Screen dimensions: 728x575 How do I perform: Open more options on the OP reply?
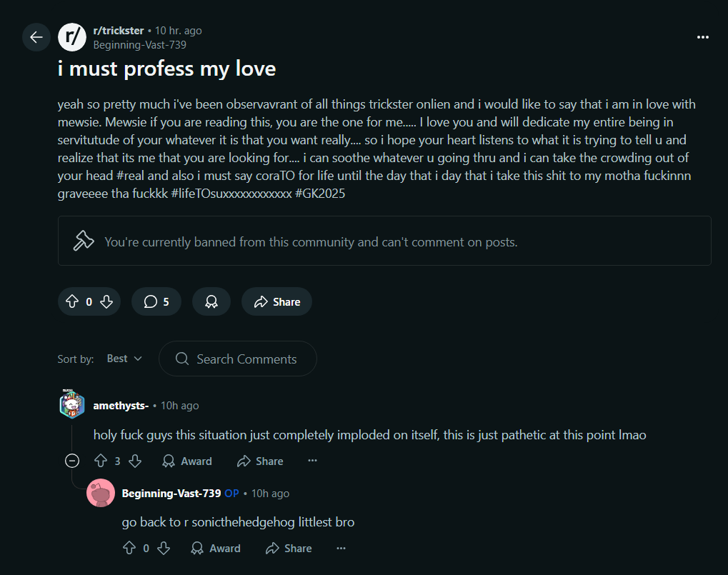click(x=341, y=548)
